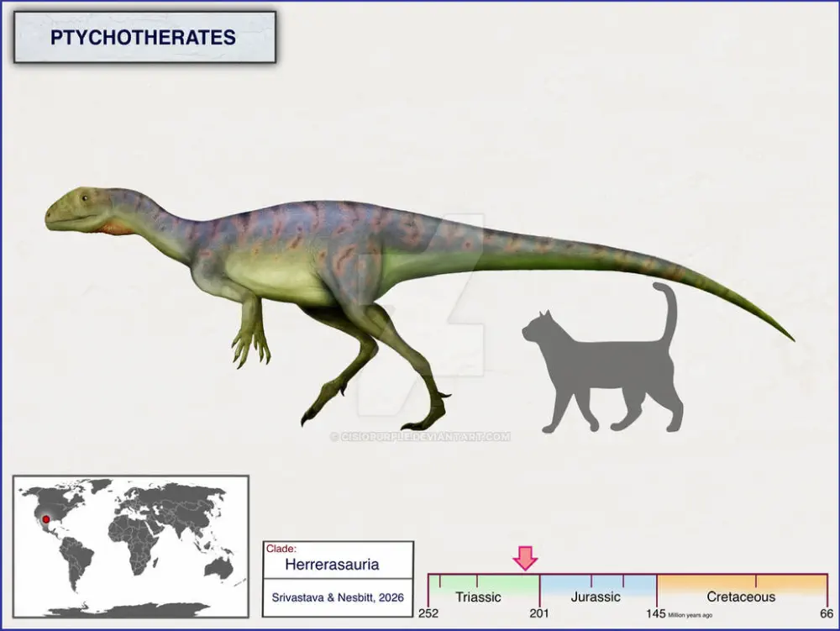The image size is (840, 631).
Task: Select the Jurassic period label
Action: [x=596, y=597]
